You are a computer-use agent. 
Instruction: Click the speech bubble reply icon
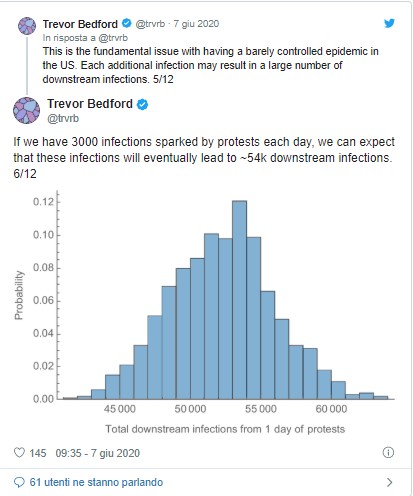pyautogui.click(x=19, y=482)
